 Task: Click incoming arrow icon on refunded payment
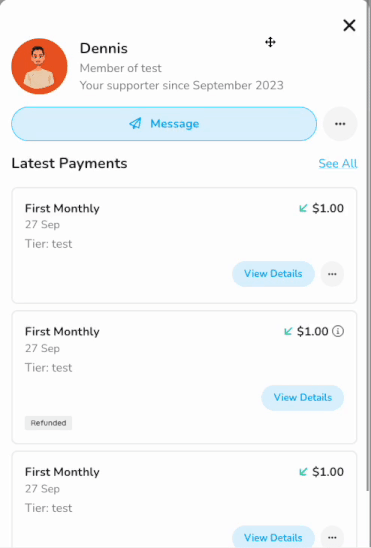[288, 331]
